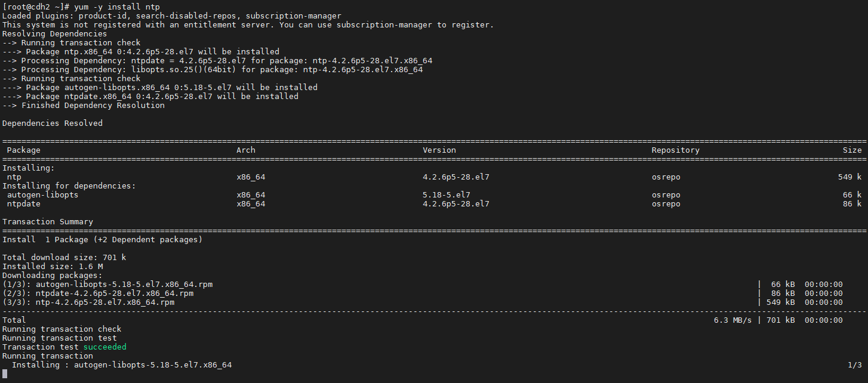868x383 pixels.
Task: Click the 'Dependencies Resolved' line
Action: (x=53, y=123)
